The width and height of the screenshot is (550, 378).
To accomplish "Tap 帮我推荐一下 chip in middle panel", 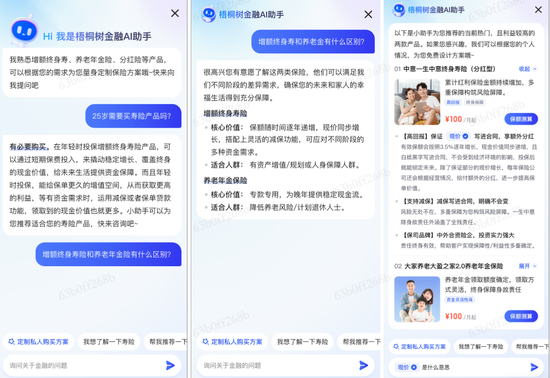I will click(359, 342).
